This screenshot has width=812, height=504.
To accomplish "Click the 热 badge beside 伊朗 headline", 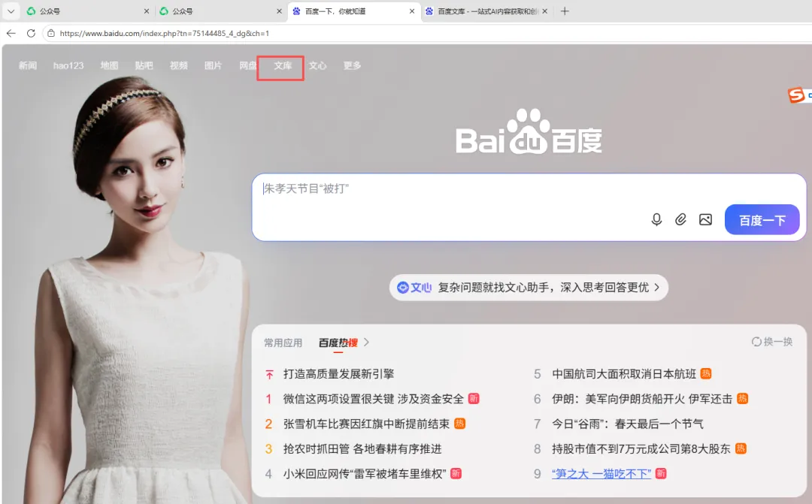I will pyautogui.click(x=743, y=398).
